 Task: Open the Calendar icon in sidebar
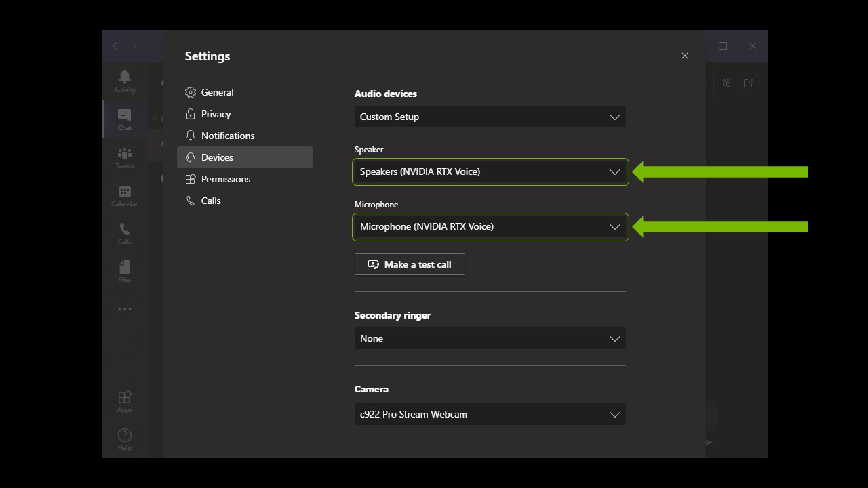[x=125, y=195]
